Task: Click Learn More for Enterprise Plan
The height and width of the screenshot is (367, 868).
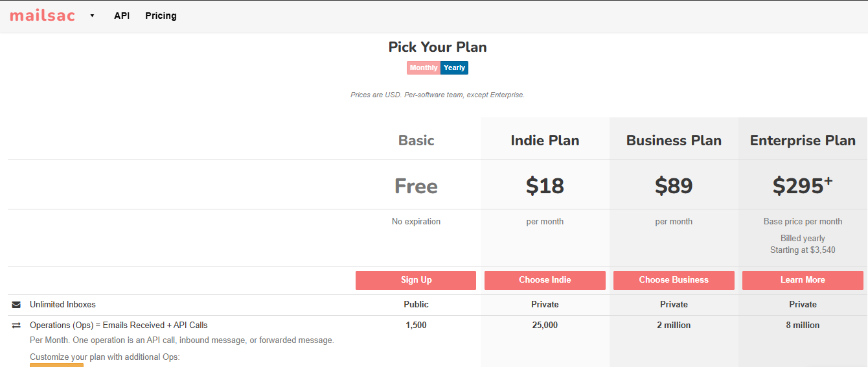Action: (x=803, y=280)
